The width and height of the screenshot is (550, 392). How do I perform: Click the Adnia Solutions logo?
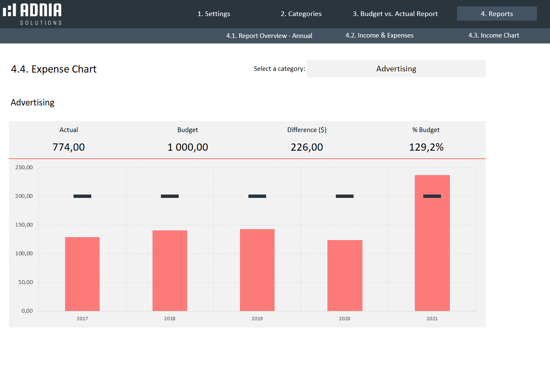pyautogui.click(x=33, y=14)
